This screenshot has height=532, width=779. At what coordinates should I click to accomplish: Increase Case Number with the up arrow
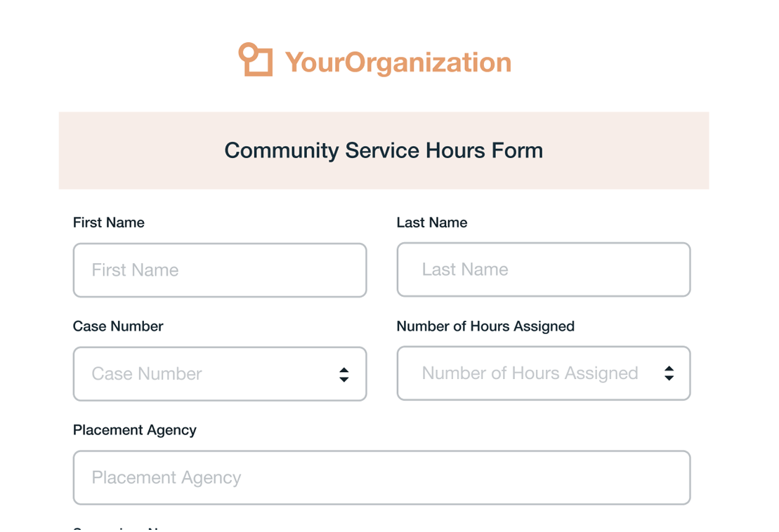tap(343, 370)
